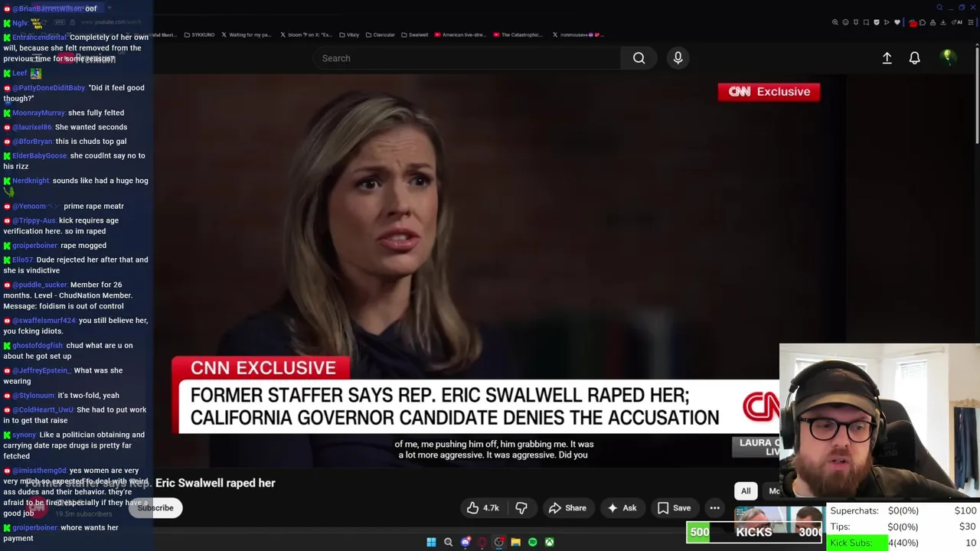The image size is (980, 551).
Task: Start voice search with the microphone icon
Action: (x=678, y=58)
